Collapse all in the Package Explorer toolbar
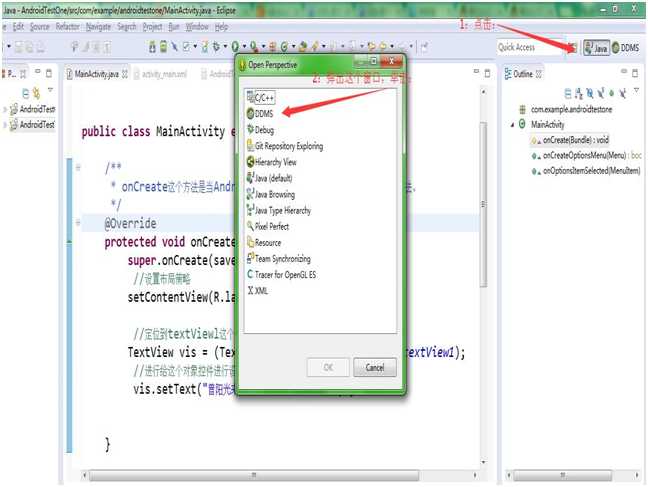648x487 pixels. (25, 93)
